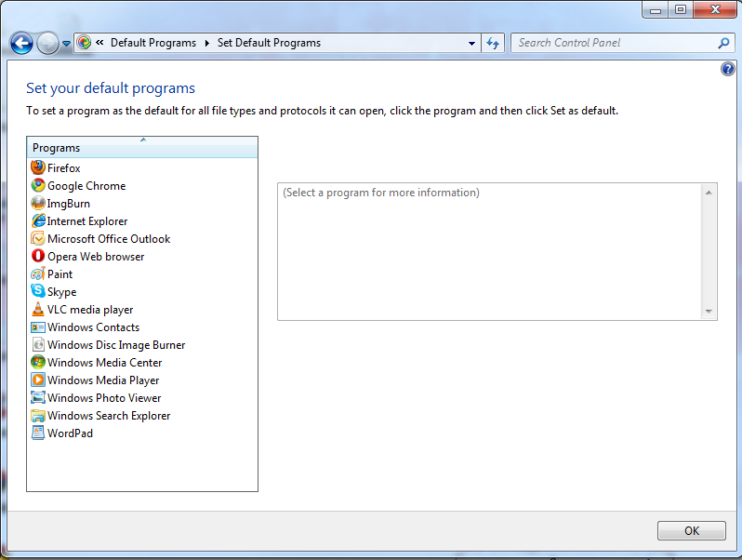The width and height of the screenshot is (742, 560).
Task: Select the 'Firefox' list entry text
Action: (64, 168)
